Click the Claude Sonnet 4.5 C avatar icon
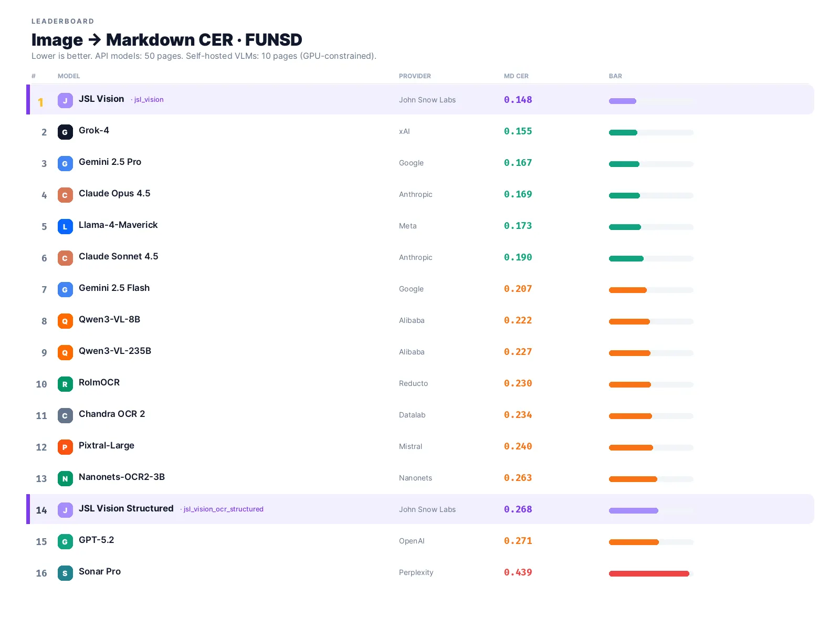Viewport: 840px width, 617px height. click(x=65, y=258)
